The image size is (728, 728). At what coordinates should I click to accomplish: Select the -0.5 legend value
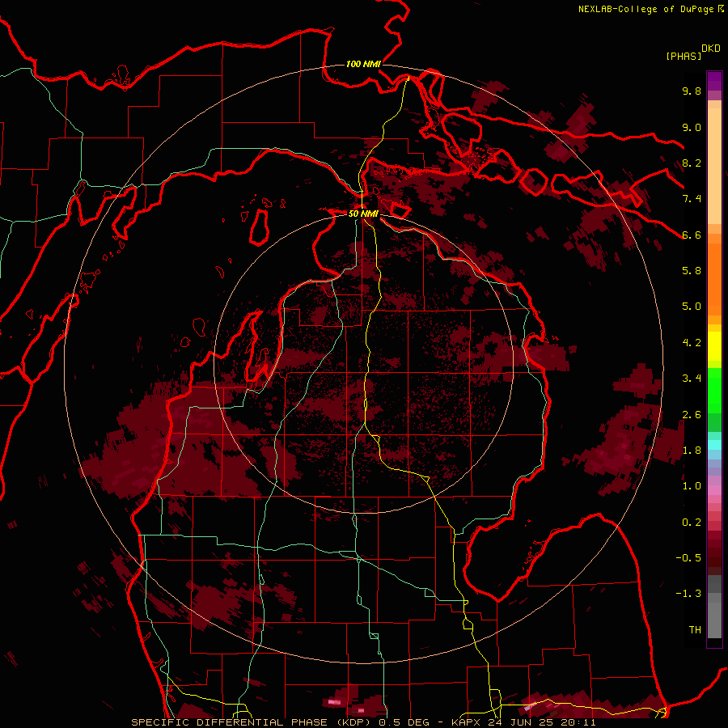(x=688, y=558)
